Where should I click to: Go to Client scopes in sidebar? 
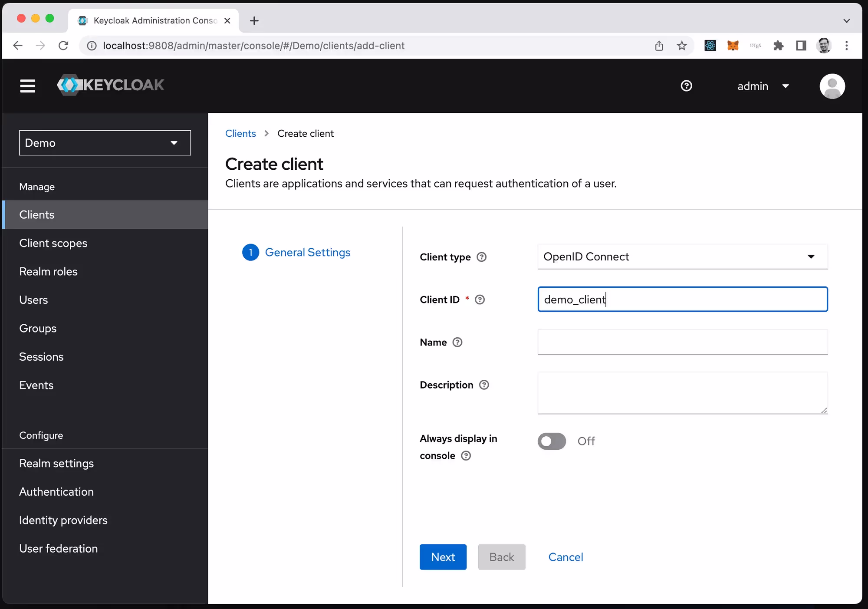coord(53,243)
